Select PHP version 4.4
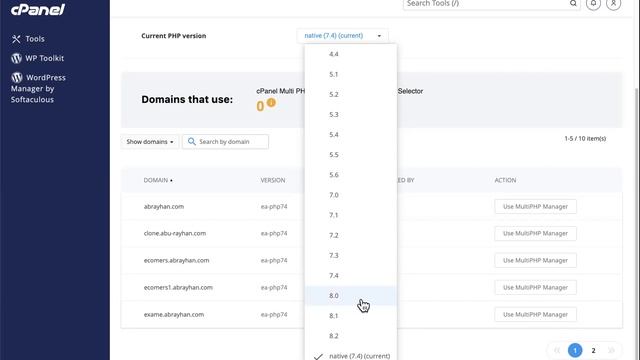 (351, 54)
